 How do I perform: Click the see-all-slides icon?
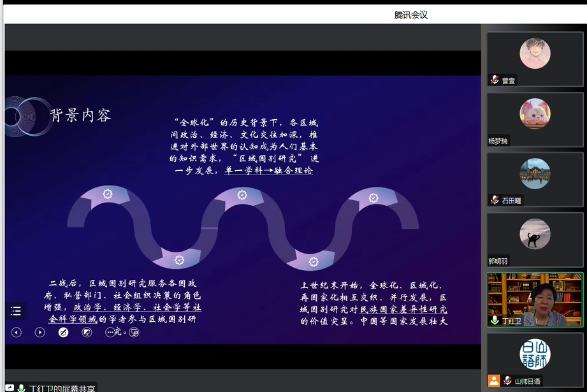[x=87, y=332]
